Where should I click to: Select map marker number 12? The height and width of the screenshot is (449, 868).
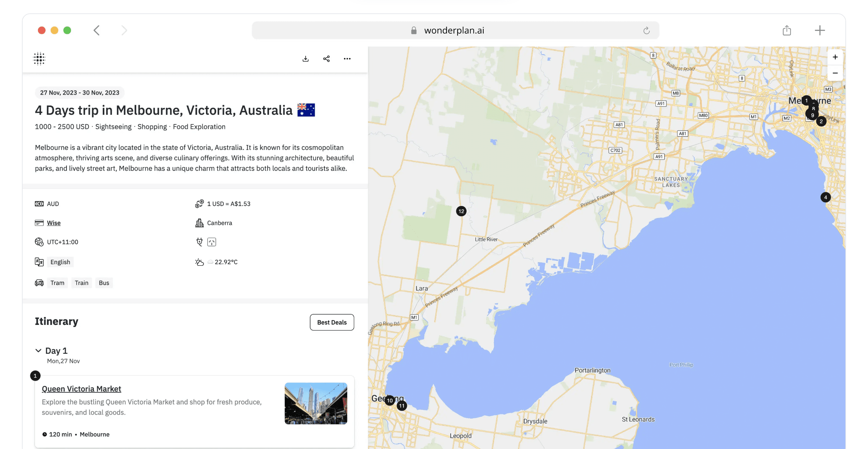[x=461, y=211]
